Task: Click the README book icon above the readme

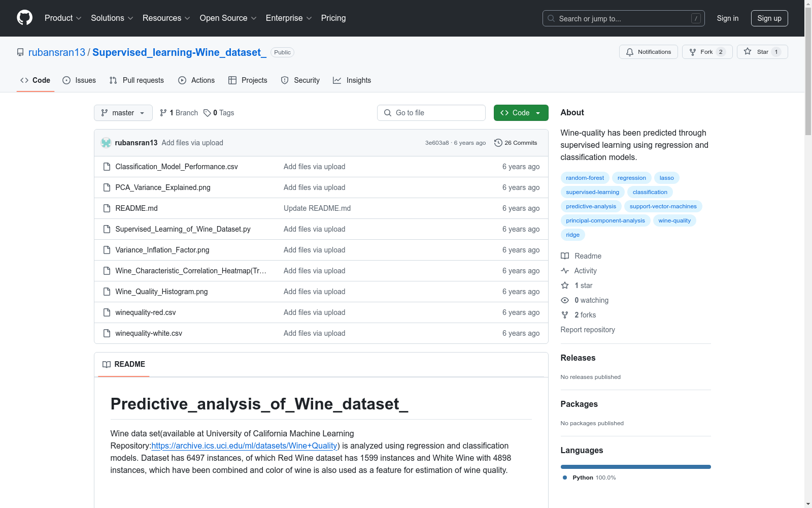Action: [107, 364]
